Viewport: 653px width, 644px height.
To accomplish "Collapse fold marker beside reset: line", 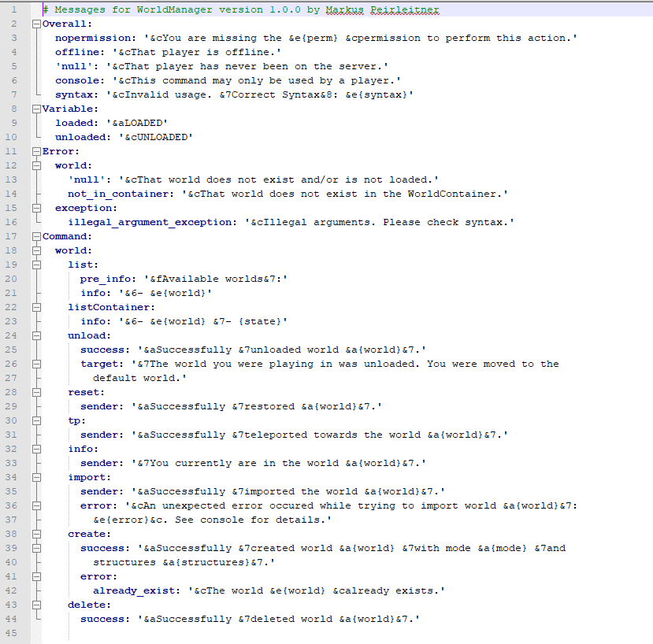I will (37, 392).
